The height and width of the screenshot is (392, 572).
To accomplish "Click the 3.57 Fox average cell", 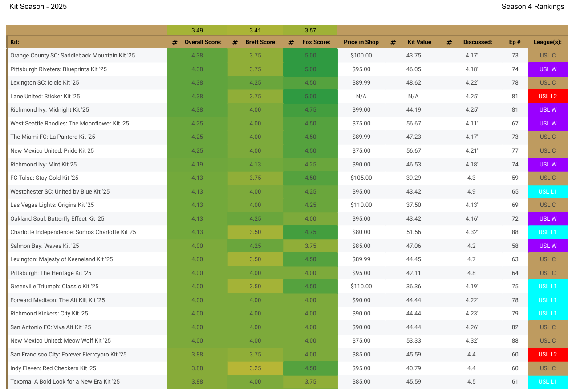I will [310, 31].
